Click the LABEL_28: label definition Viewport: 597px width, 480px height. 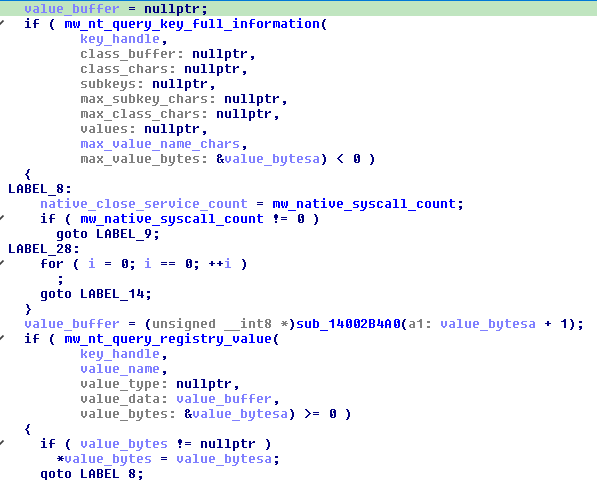tap(44, 249)
